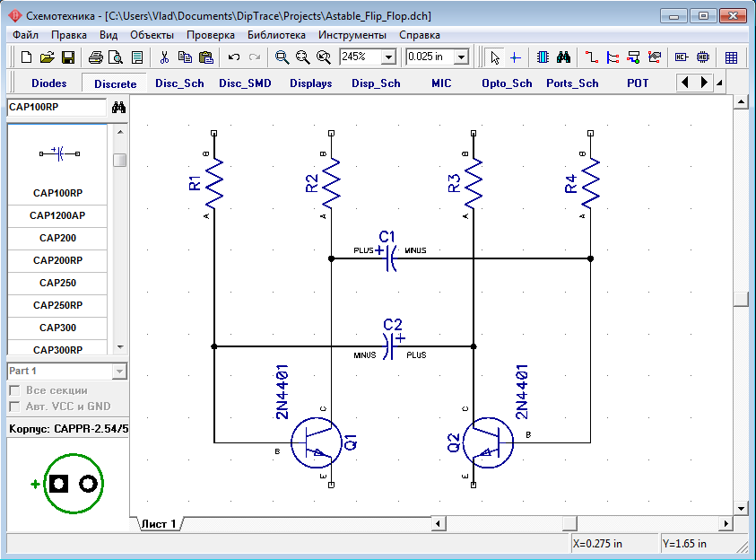Click the titles and sheet setup icon
756x560 pixels.
(x=137, y=57)
